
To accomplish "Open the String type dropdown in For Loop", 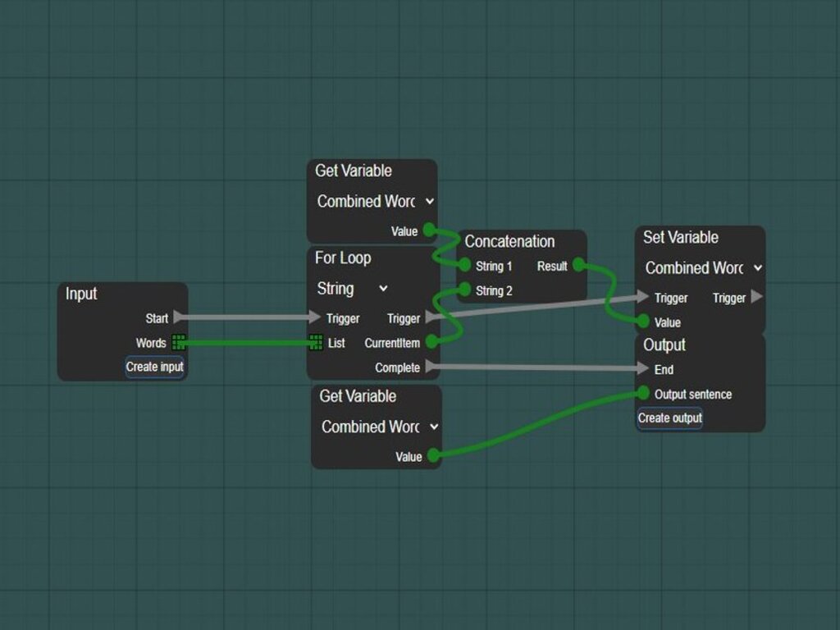I will pyautogui.click(x=353, y=288).
